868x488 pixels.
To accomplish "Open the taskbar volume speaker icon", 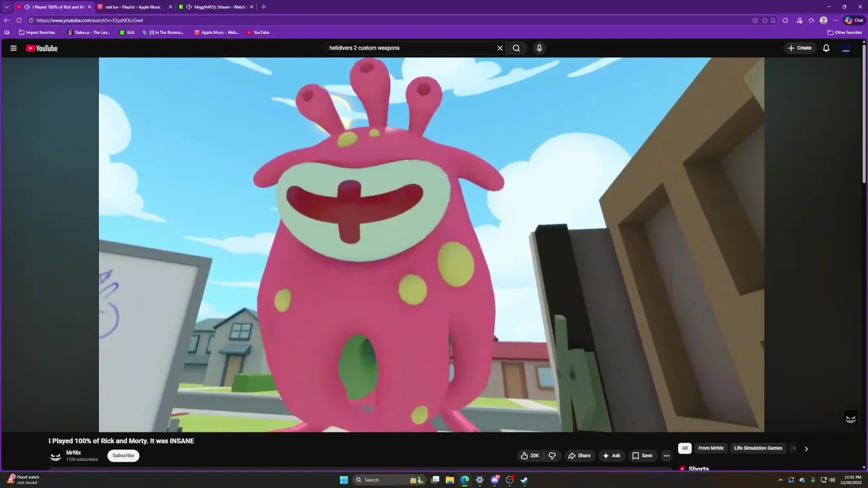I will 832,480.
